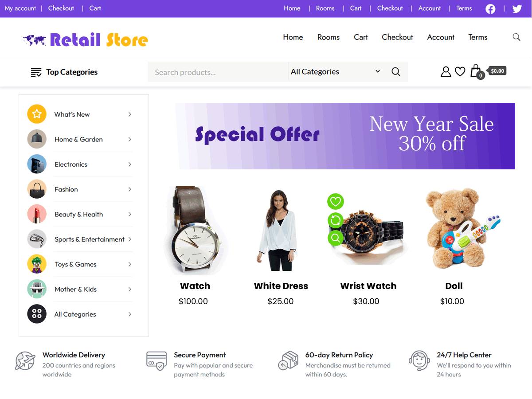Open the Doll teddy bear product image

[461, 228]
